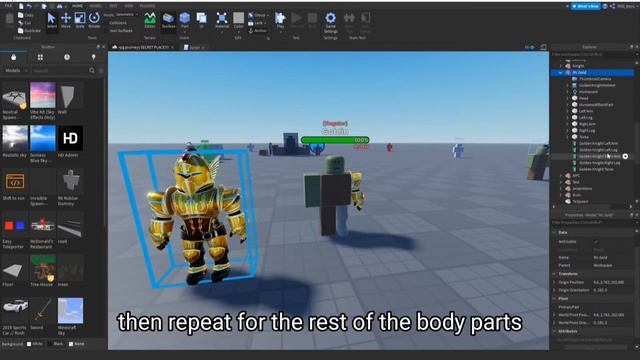
Task: Click the Toolbox search magnifier icon
Action: 92,71
